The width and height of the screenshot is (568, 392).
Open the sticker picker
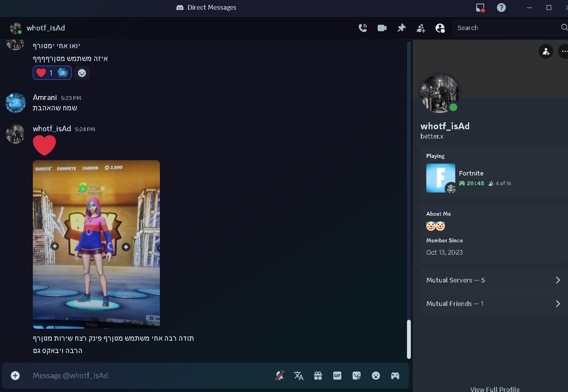point(356,375)
